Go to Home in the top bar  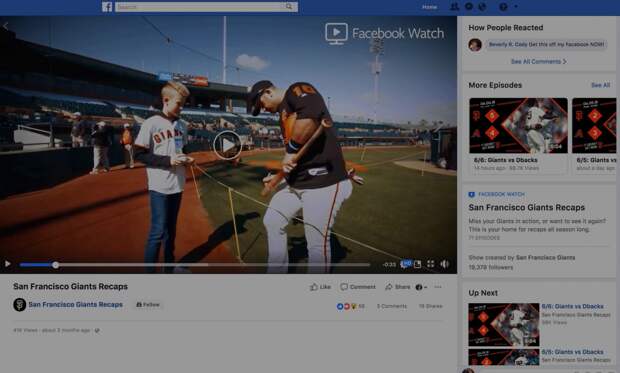tap(429, 7)
